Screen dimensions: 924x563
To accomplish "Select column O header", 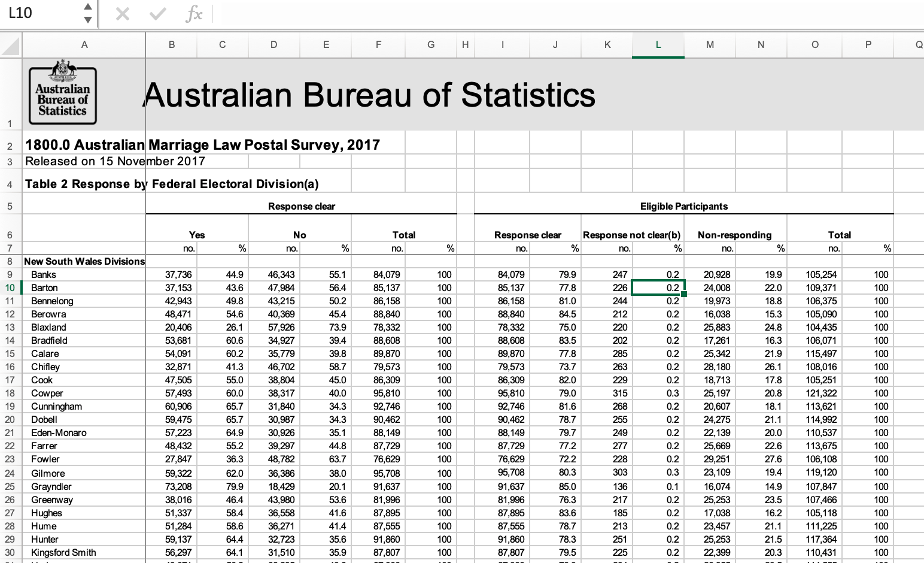I will (814, 45).
